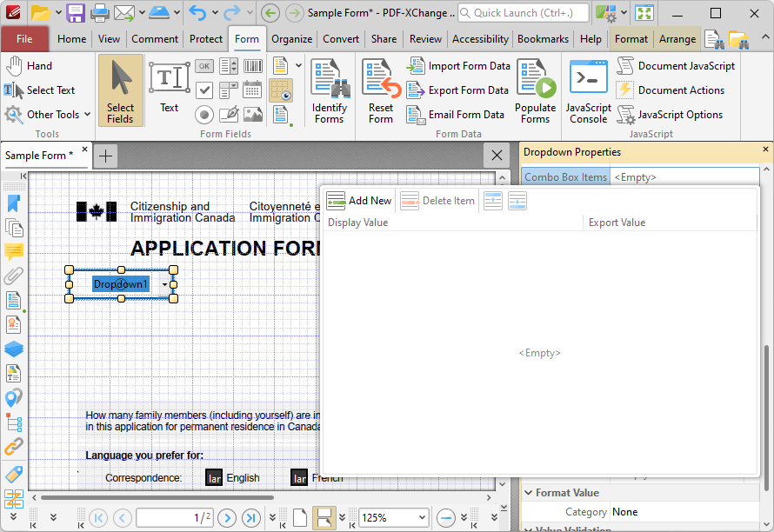Insert a barcode form field
This screenshot has height=532, width=774.
253,66
